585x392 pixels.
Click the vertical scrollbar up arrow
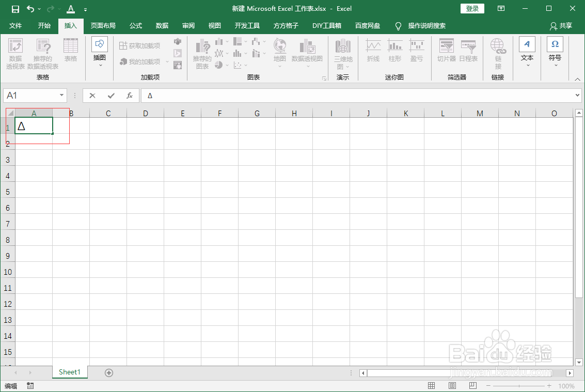[579, 113]
